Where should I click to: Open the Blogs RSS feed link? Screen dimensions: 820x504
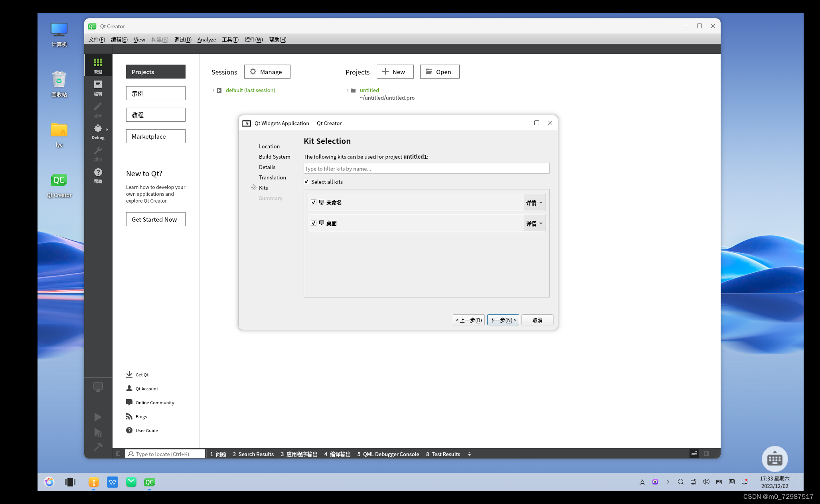click(x=129, y=416)
